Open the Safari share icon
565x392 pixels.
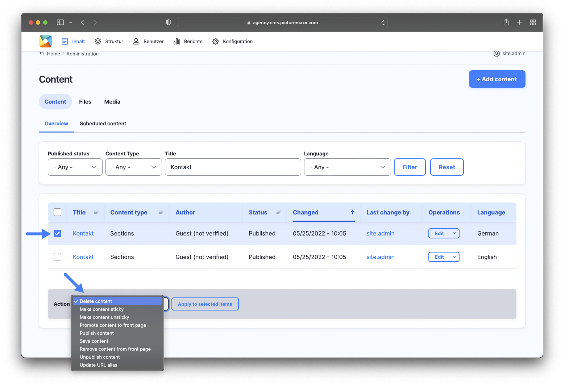coord(506,22)
